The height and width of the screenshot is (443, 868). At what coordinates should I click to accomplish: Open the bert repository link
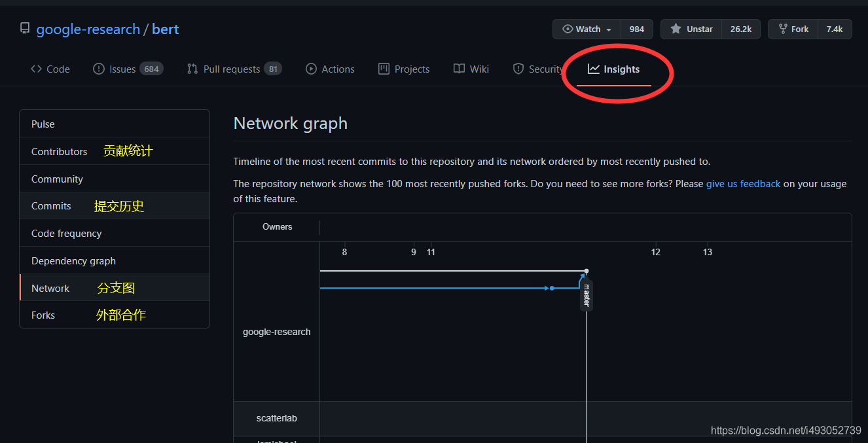point(166,29)
